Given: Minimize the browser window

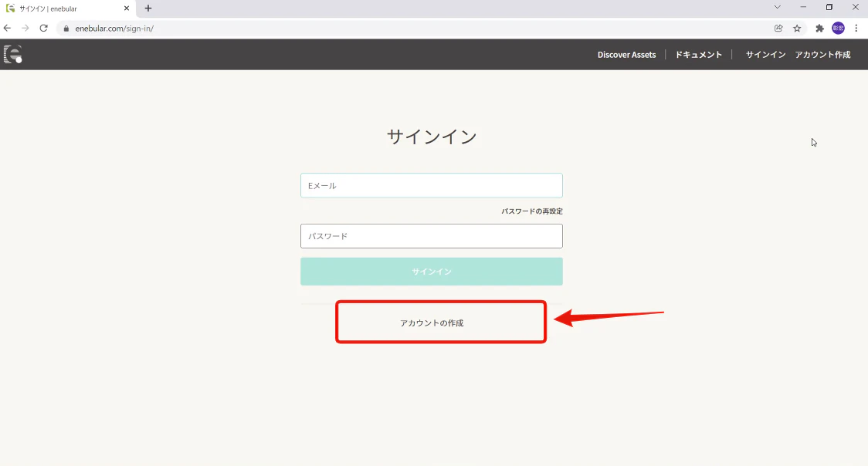Looking at the screenshot, I should [803, 7].
